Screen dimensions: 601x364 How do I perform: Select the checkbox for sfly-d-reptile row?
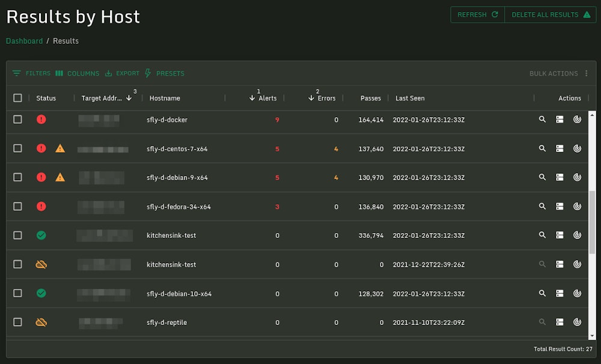click(x=17, y=322)
